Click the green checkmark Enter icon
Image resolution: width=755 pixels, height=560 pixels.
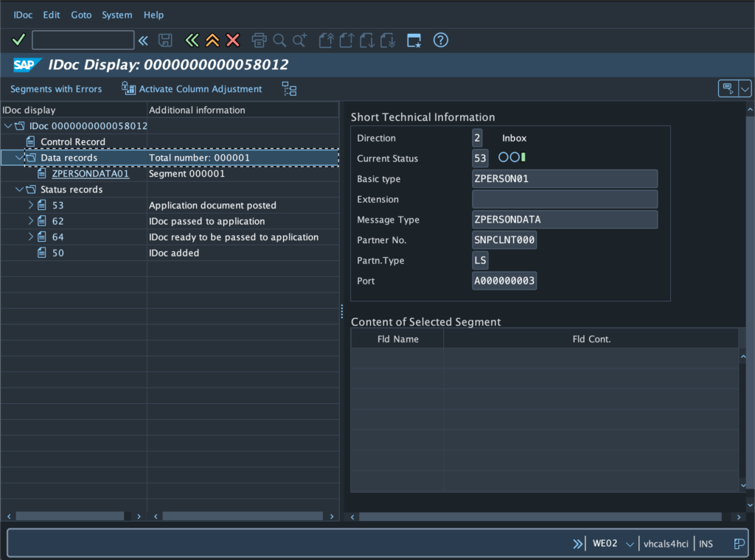pos(18,40)
